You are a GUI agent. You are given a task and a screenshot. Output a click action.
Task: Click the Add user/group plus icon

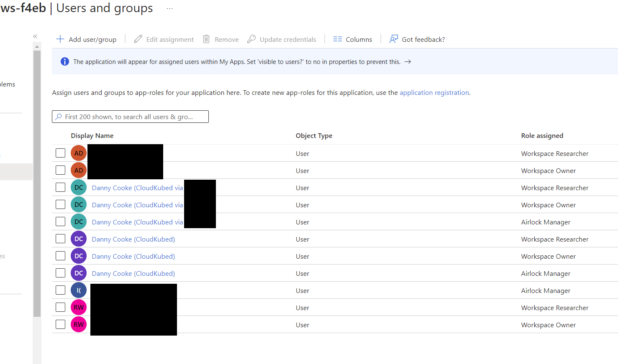click(x=60, y=39)
